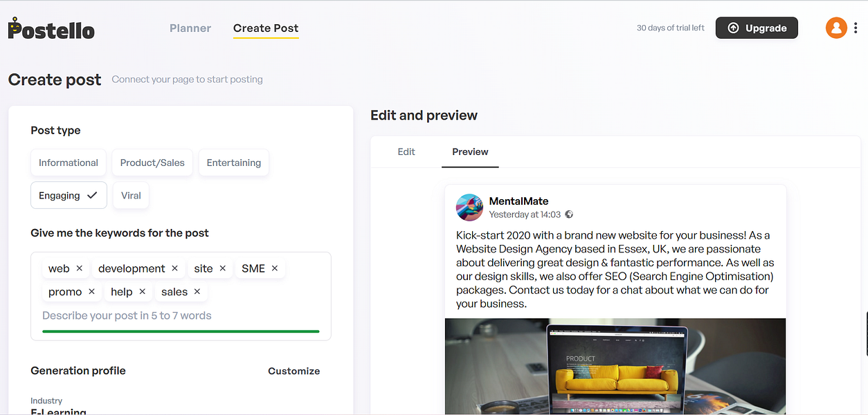Remove the 'sales' keyword tag
The image size is (868, 415).
[197, 292]
